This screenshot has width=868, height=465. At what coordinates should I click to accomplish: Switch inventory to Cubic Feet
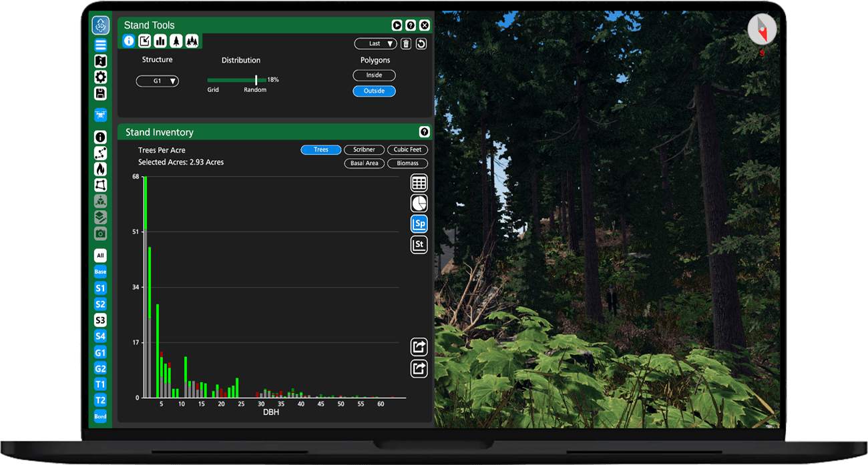click(407, 149)
